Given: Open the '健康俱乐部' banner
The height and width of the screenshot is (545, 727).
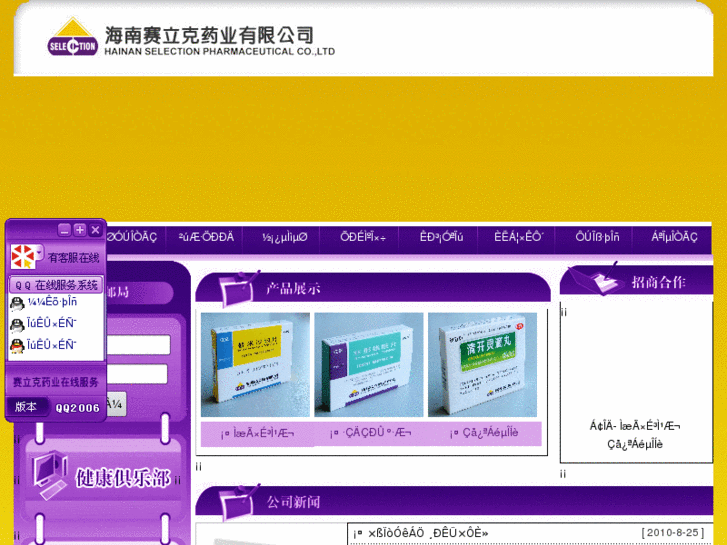Looking at the screenshot, I should [103, 477].
